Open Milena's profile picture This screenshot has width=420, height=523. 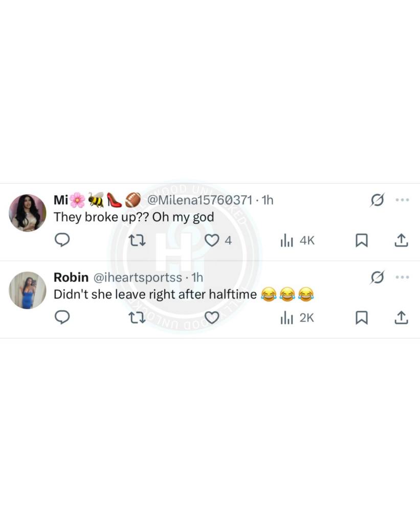[28, 213]
